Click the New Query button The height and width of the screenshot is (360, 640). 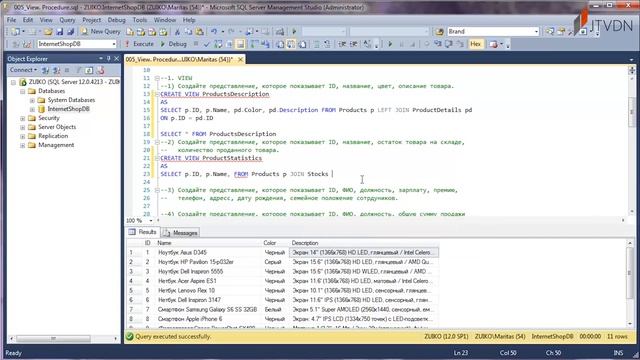[x=101, y=31]
